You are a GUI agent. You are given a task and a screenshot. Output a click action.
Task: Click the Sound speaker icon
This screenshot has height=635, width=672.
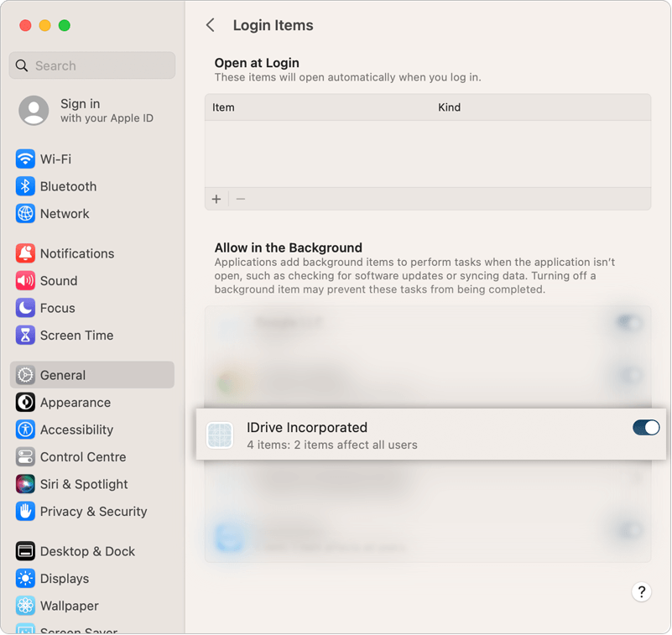(x=25, y=281)
